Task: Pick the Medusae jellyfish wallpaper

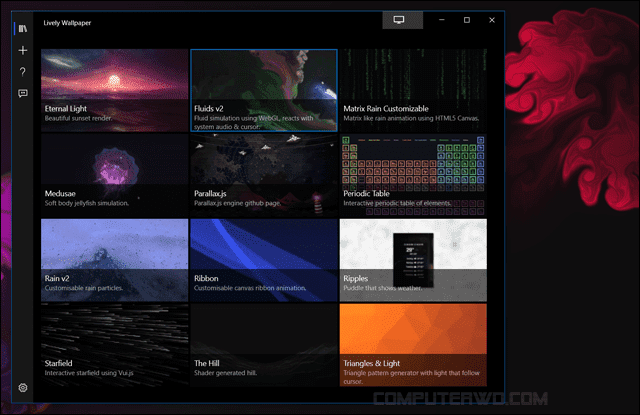Action: coord(115,175)
